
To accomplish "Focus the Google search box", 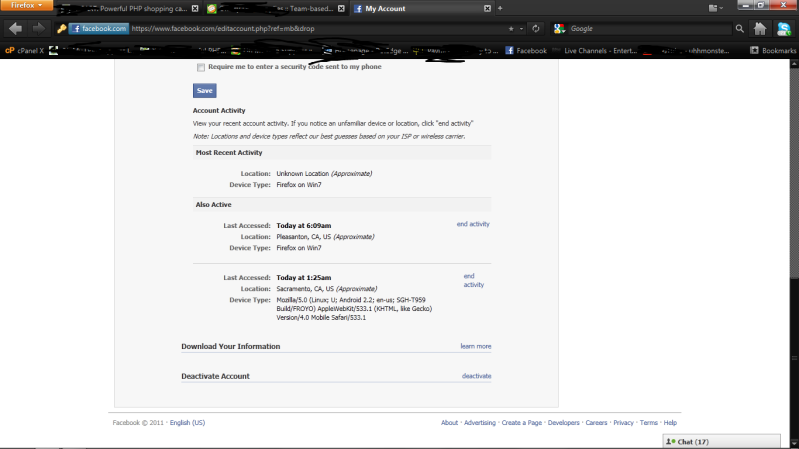I will pos(650,29).
